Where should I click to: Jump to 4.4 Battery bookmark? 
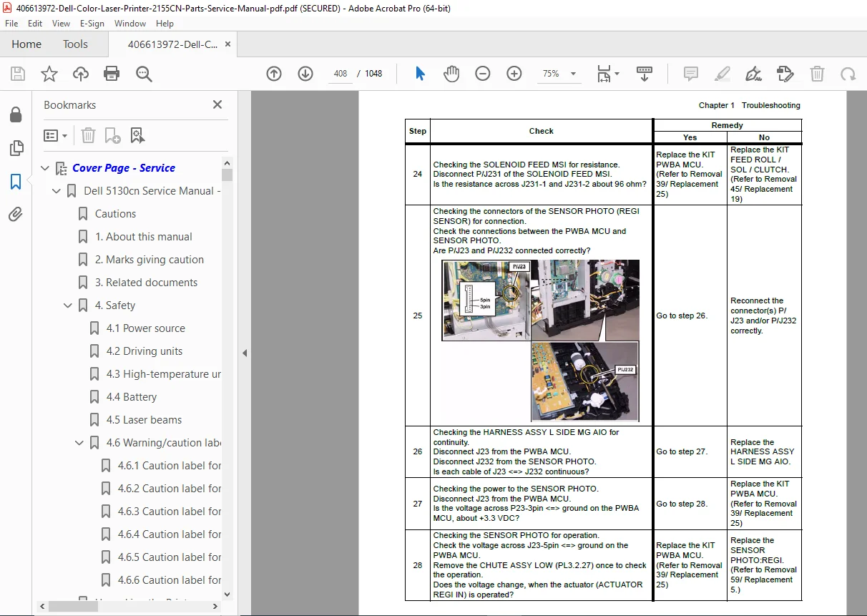(x=132, y=397)
